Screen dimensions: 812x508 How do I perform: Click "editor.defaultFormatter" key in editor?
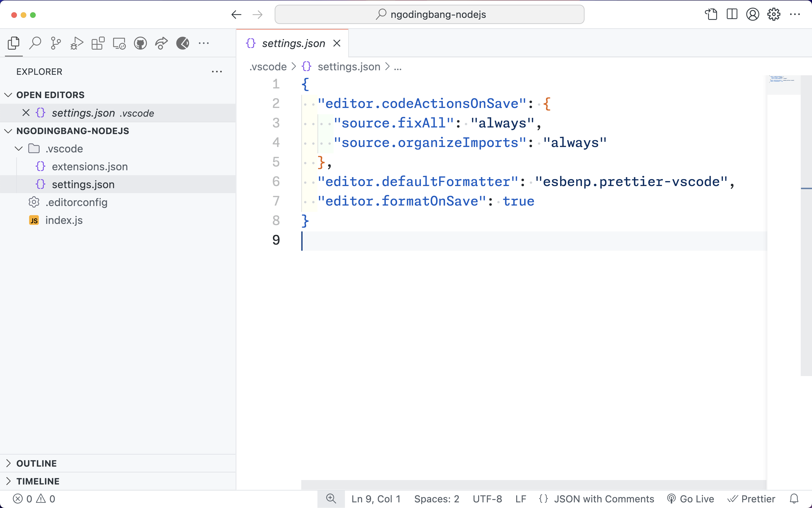[x=418, y=181]
